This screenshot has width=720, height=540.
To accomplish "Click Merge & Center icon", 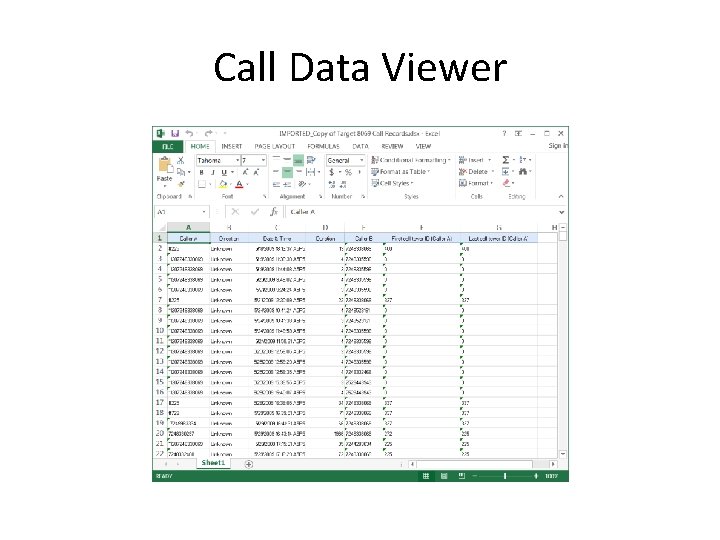I will pos(311,172).
